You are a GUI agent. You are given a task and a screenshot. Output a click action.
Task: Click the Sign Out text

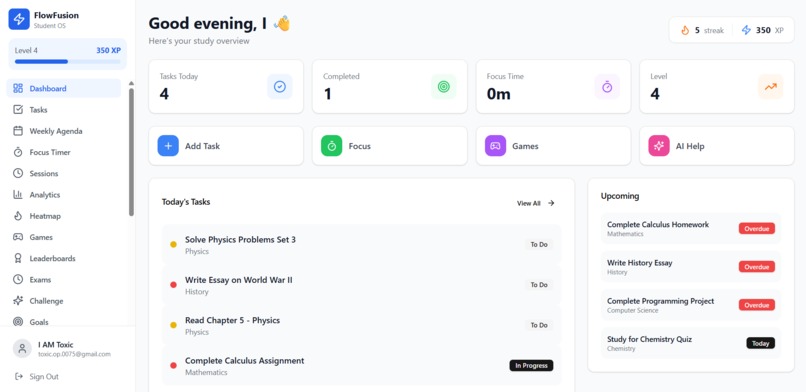[x=44, y=377]
